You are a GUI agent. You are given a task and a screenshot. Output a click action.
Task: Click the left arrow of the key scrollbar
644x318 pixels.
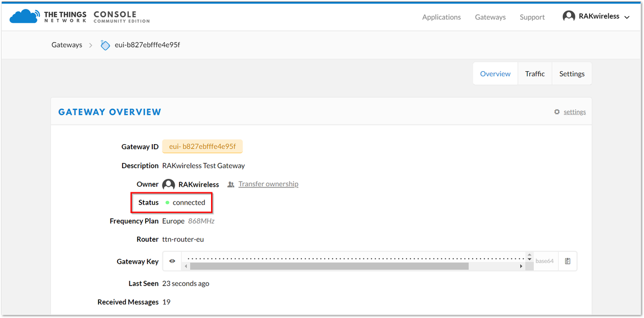(186, 266)
